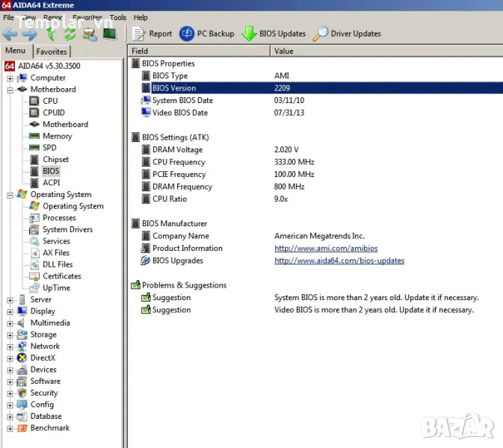Click the PC Backup toolbar button

[207, 34]
